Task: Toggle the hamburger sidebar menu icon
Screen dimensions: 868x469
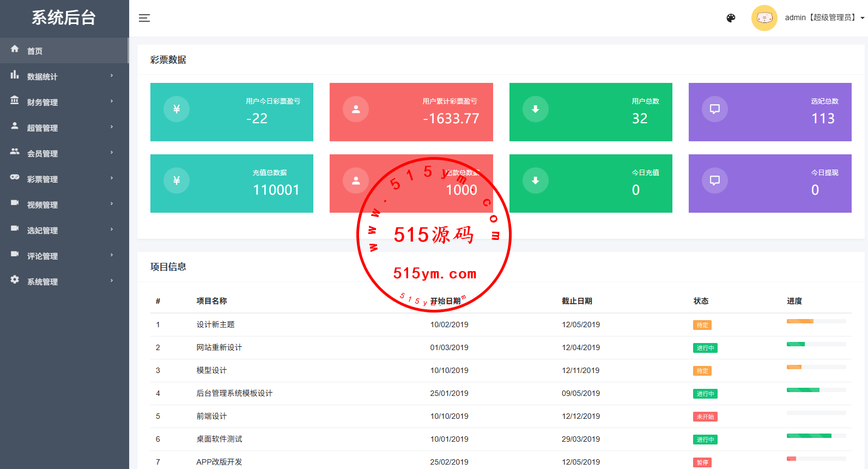Action: [x=144, y=18]
